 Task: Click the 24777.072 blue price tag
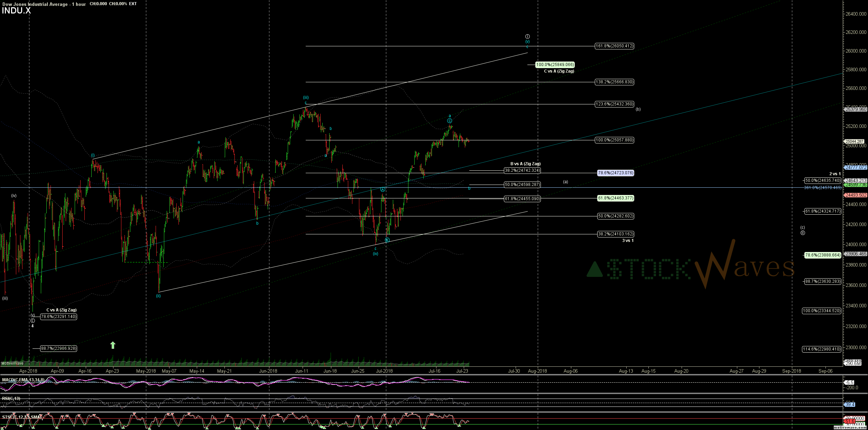(856, 167)
